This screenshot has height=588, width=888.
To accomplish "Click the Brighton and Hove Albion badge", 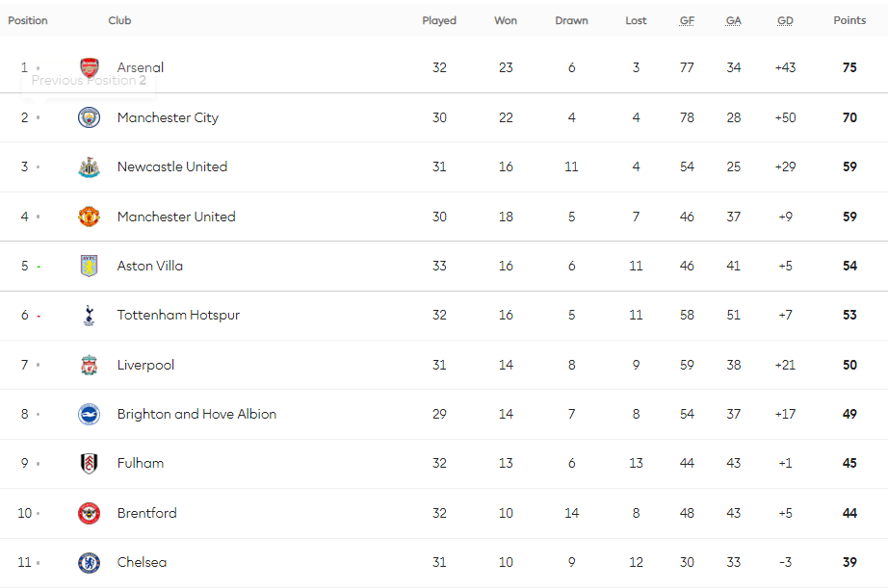I will 89,414.
